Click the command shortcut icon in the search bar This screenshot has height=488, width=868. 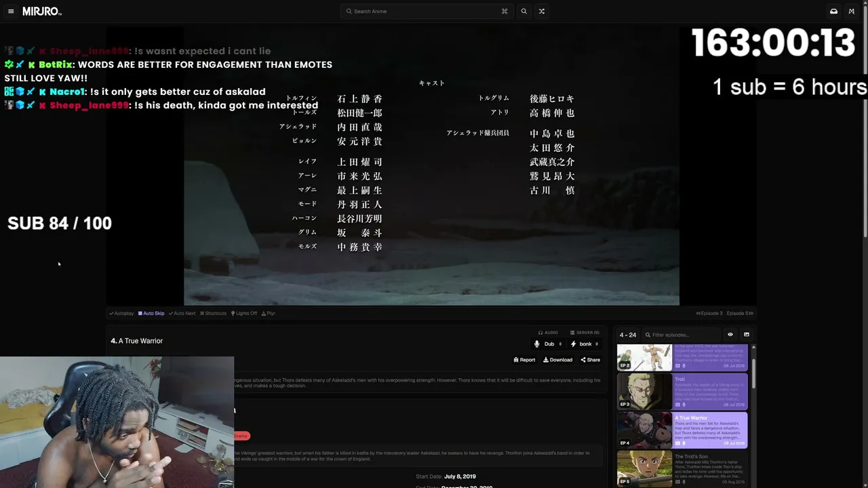pos(505,12)
